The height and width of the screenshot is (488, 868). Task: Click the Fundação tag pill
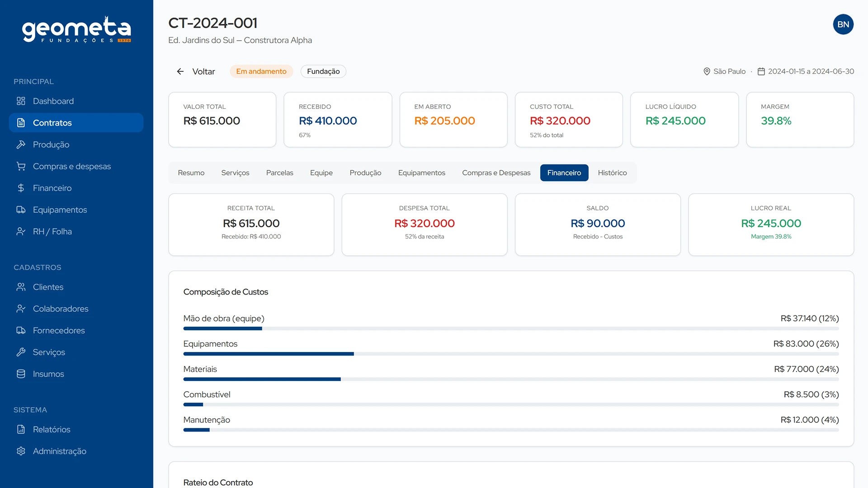[323, 71]
